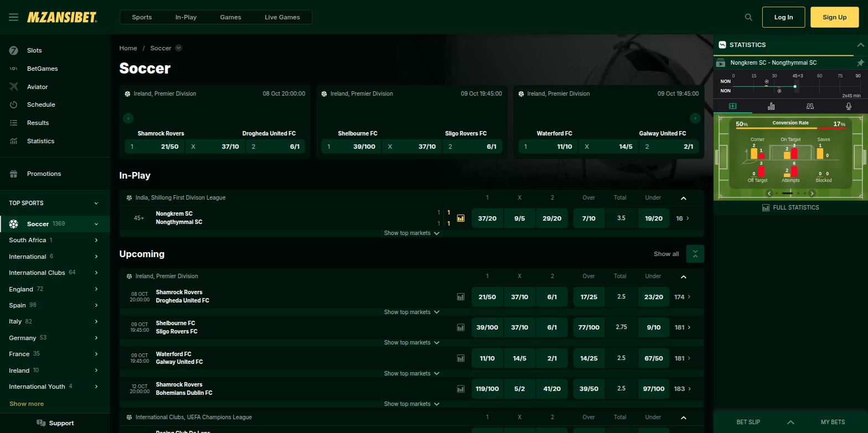Show statistics for the Nongkrem SC live match
Screen dimensions: 868x433
pyautogui.click(x=461, y=218)
